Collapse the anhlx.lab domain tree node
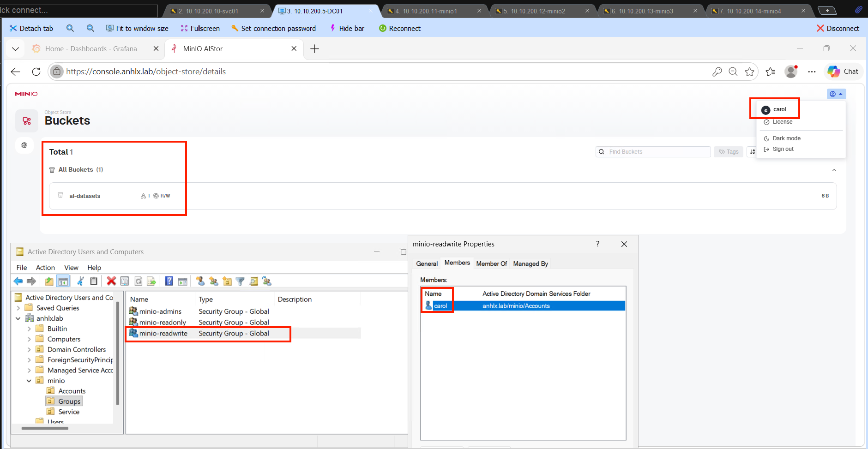Viewport: 868px width, 449px height. 18,318
